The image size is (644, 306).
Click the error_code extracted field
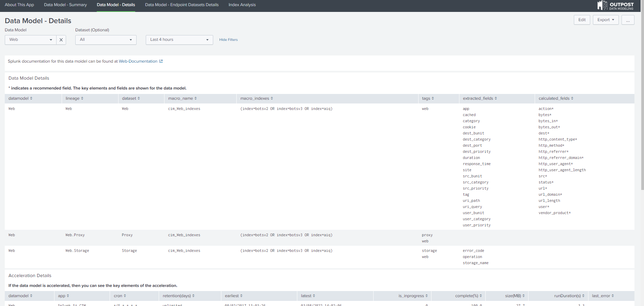473,251
